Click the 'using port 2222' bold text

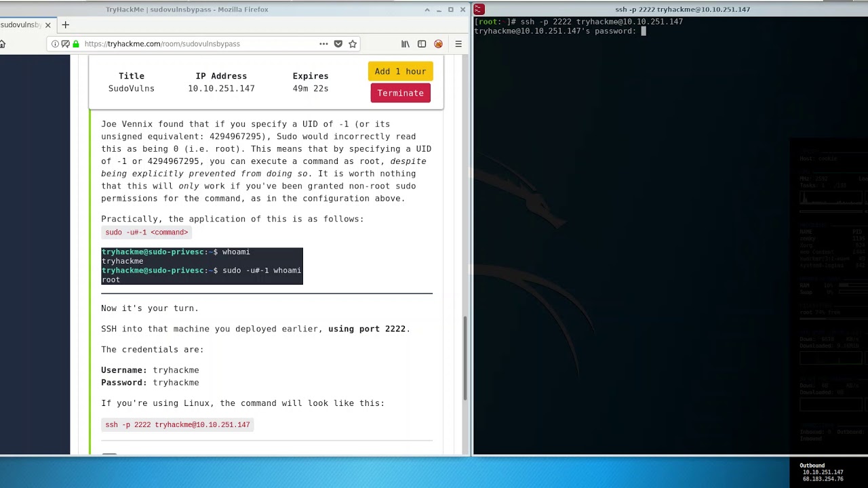pos(367,329)
